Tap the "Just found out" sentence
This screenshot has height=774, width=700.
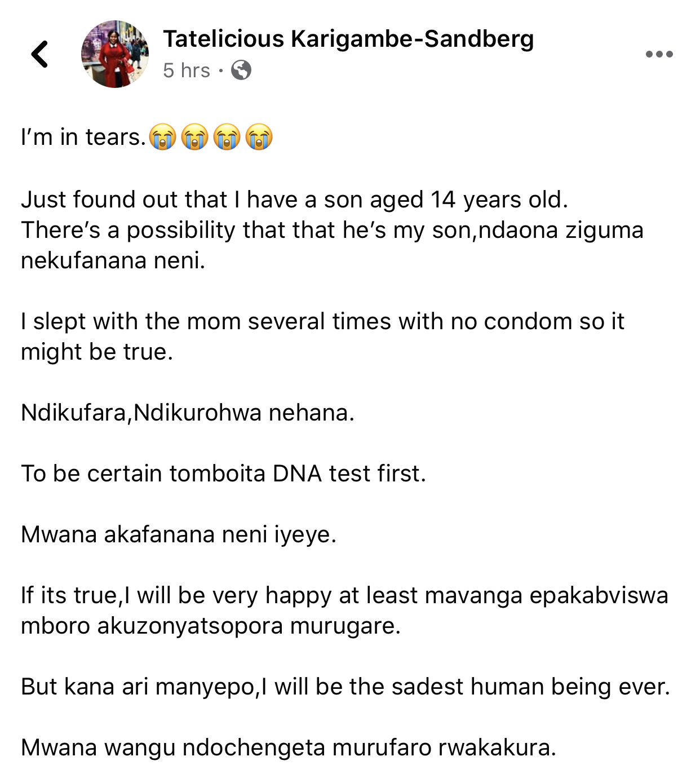[294, 200]
